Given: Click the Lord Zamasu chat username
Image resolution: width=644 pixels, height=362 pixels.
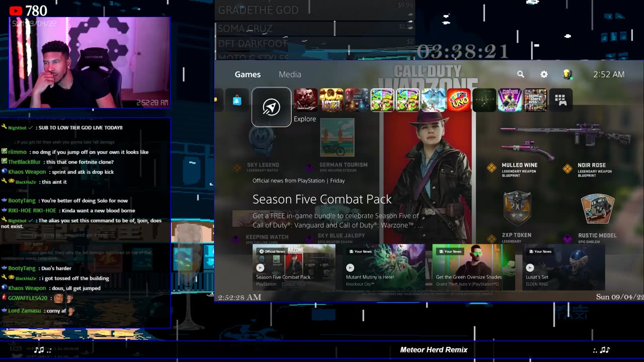Looking at the screenshot, I should click(x=24, y=311).
